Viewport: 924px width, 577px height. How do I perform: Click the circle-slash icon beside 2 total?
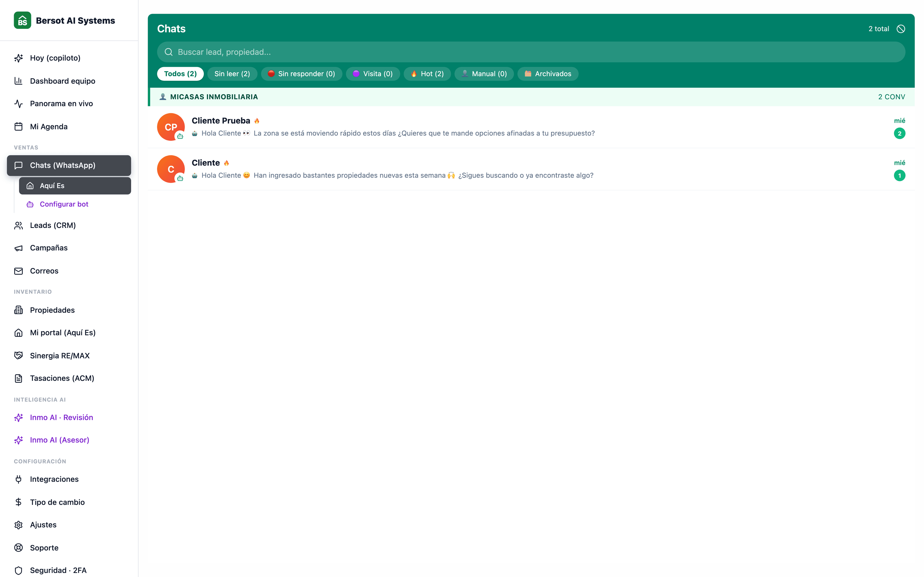[901, 29]
